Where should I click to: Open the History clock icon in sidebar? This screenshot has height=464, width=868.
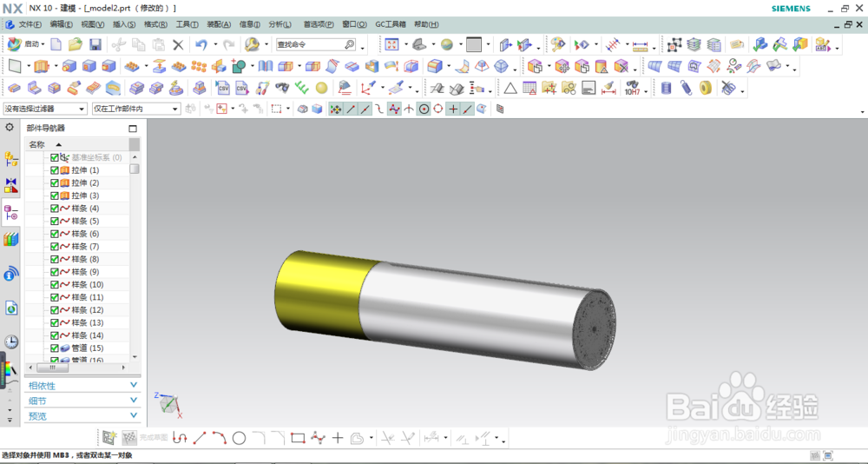[10, 341]
